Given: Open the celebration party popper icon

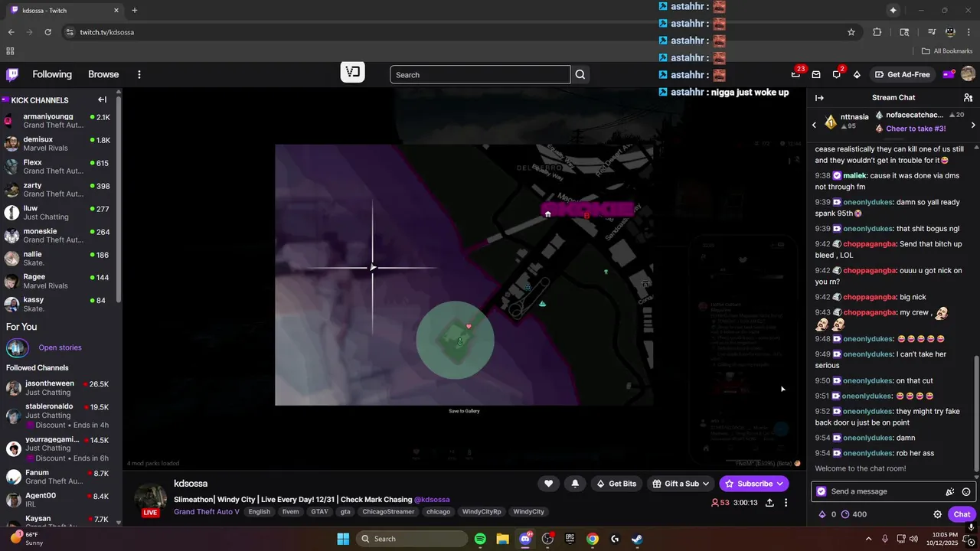Looking at the screenshot, I should [950, 491].
